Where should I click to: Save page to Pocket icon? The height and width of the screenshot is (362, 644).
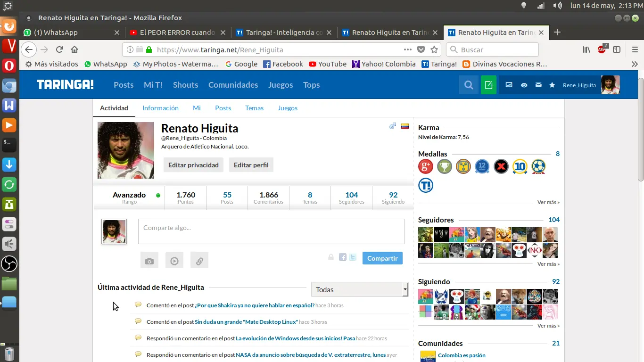[x=421, y=49]
